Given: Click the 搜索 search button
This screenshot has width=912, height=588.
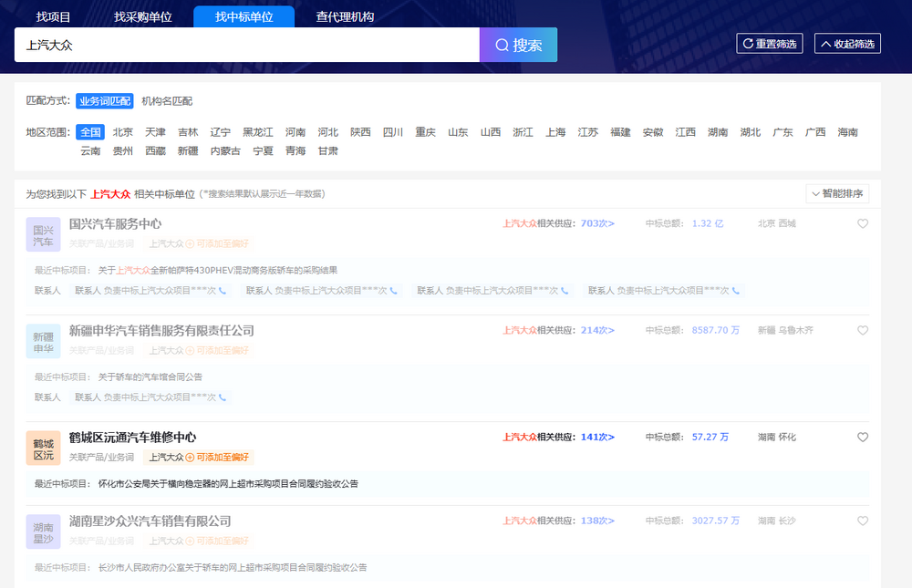Looking at the screenshot, I should coord(518,45).
